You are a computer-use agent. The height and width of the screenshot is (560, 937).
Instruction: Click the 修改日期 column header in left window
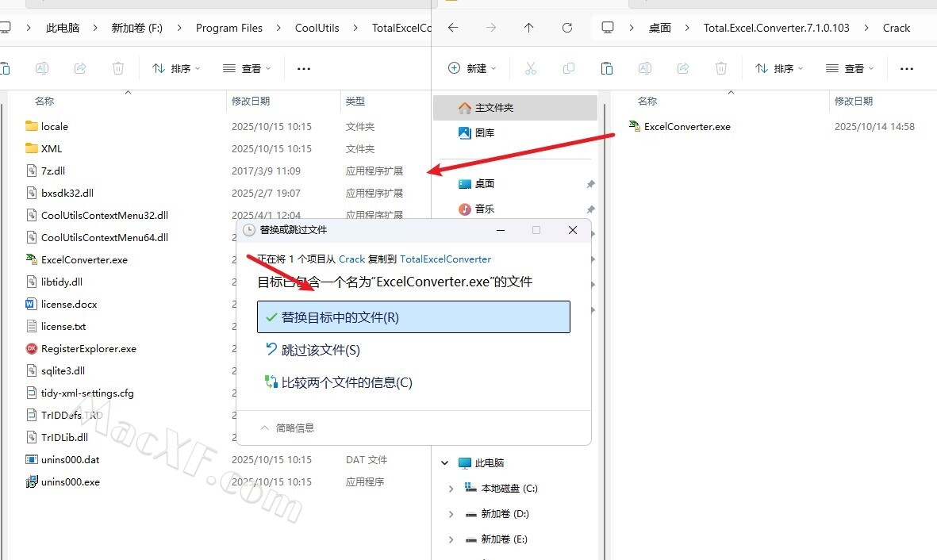pos(251,102)
